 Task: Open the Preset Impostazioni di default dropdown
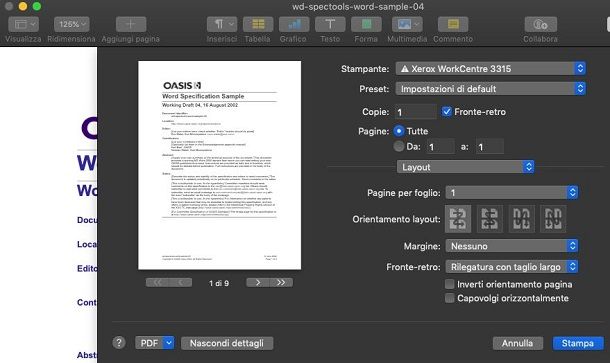pyautogui.click(x=491, y=89)
